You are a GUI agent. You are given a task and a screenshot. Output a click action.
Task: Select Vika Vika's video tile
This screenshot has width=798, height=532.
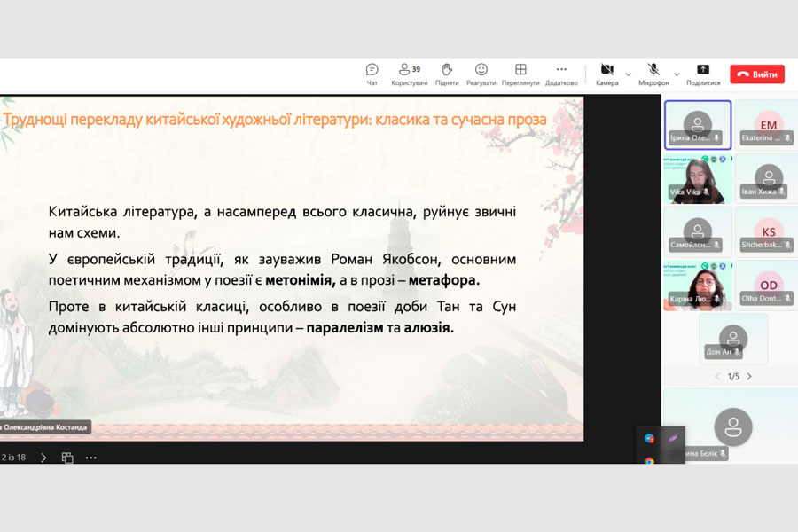pyautogui.click(x=697, y=178)
